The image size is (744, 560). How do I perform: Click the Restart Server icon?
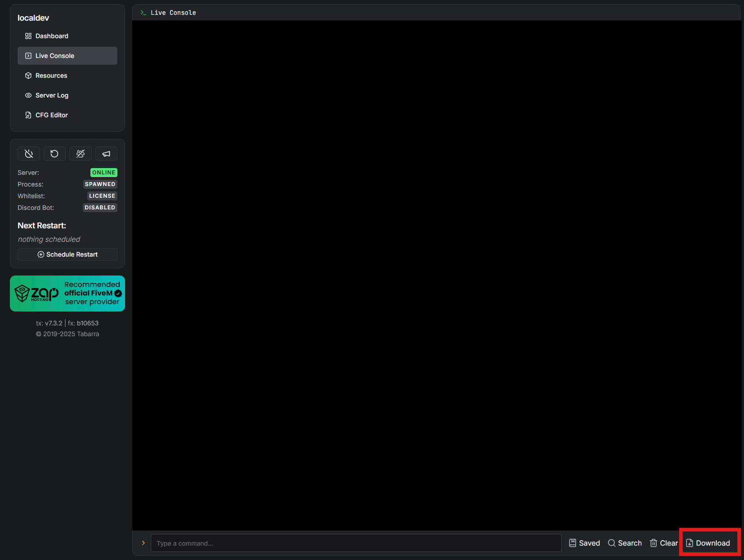click(x=54, y=154)
